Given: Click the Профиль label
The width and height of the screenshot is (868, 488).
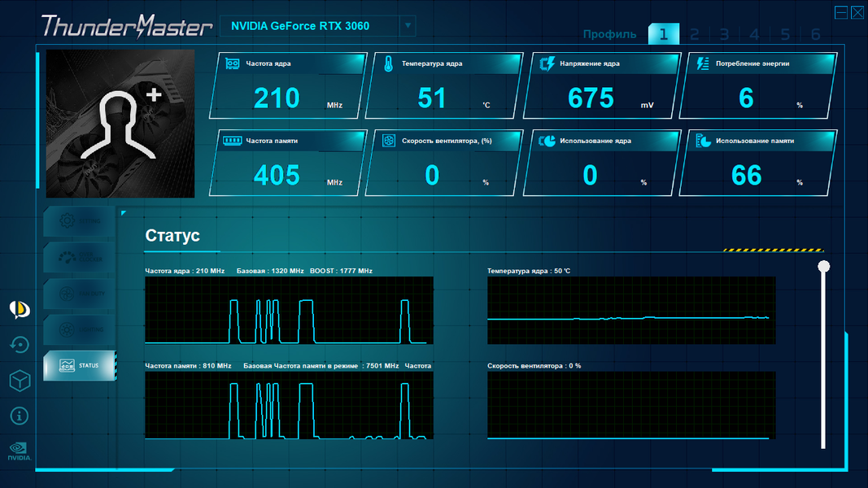Looking at the screenshot, I should pos(609,34).
